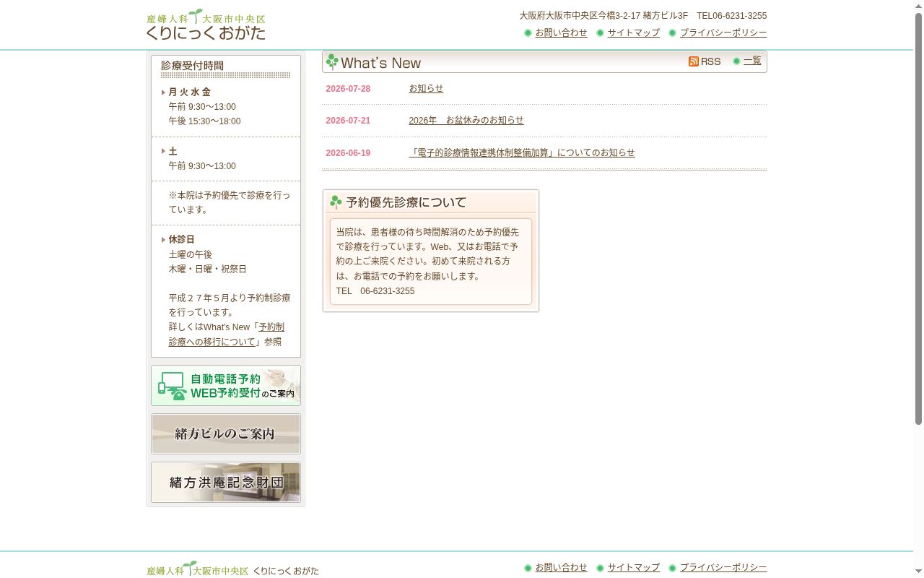Click the 休診日 label in sidebar
This screenshot has width=924, height=578.
click(182, 239)
